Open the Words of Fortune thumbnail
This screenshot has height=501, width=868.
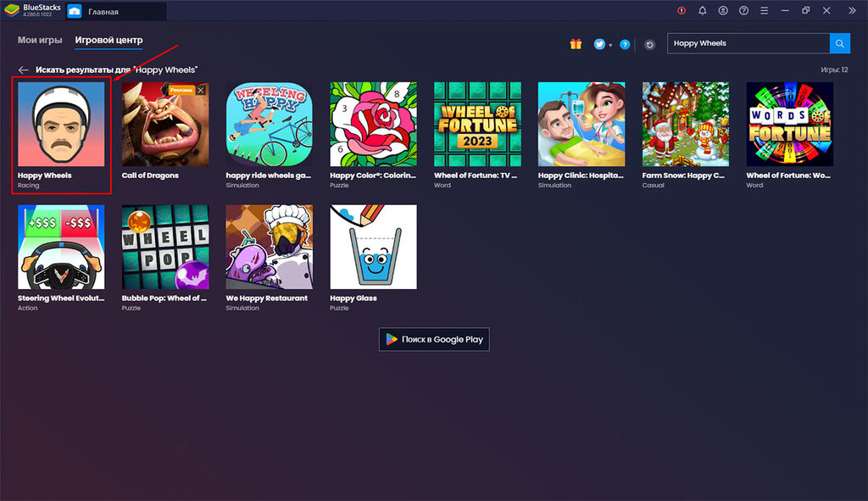789,124
